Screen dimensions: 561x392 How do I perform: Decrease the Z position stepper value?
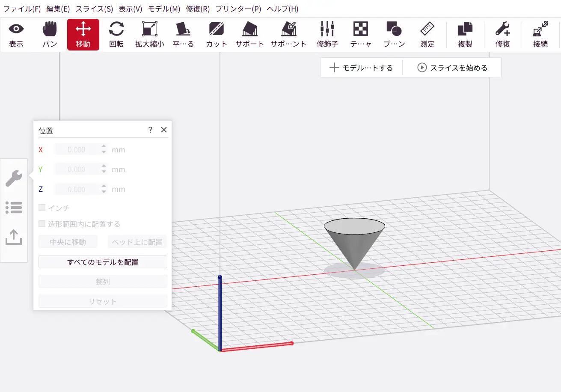click(x=104, y=192)
